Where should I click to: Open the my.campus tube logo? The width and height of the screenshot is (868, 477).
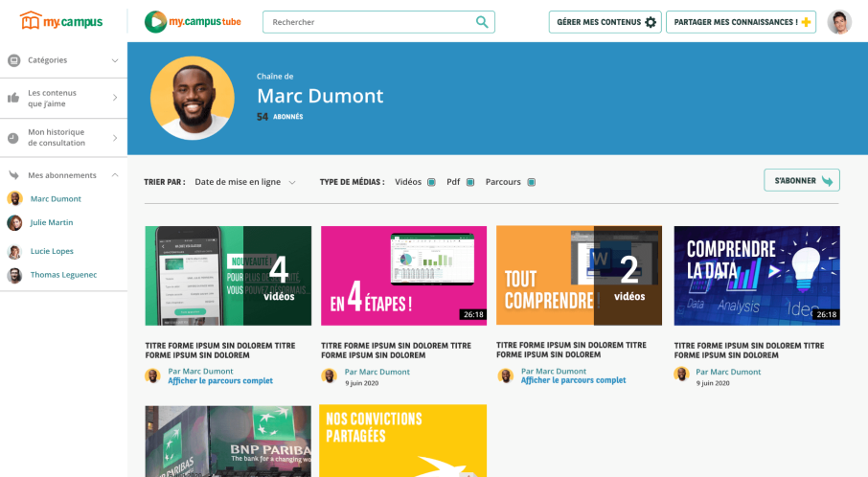coord(193,22)
